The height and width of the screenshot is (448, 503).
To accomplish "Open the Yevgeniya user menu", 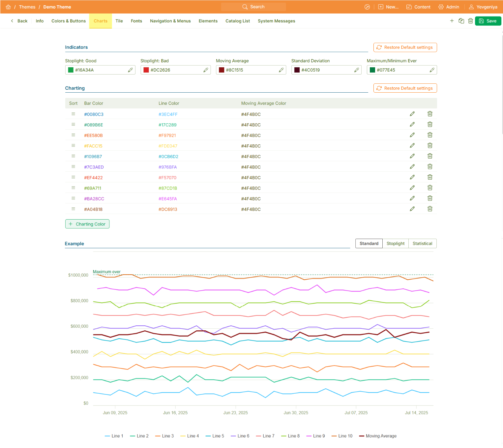I will pyautogui.click(x=483, y=7).
